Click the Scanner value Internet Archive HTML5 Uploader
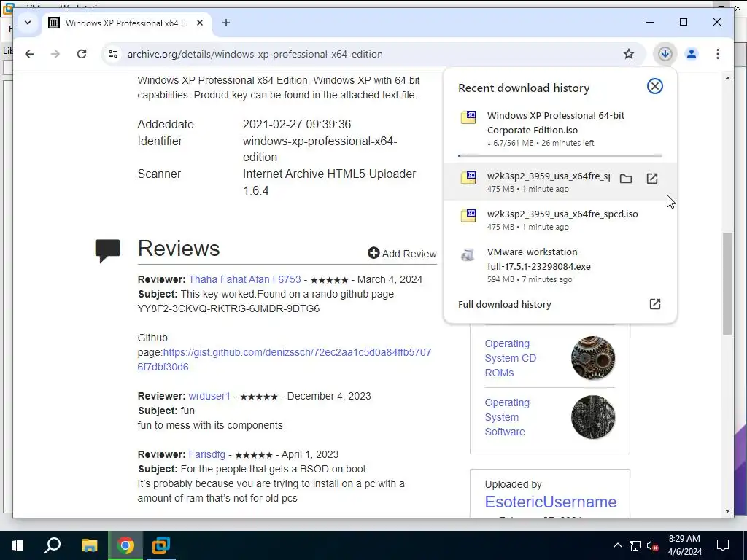Image resolution: width=747 pixels, height=560 pixels. tap(329, 182)
